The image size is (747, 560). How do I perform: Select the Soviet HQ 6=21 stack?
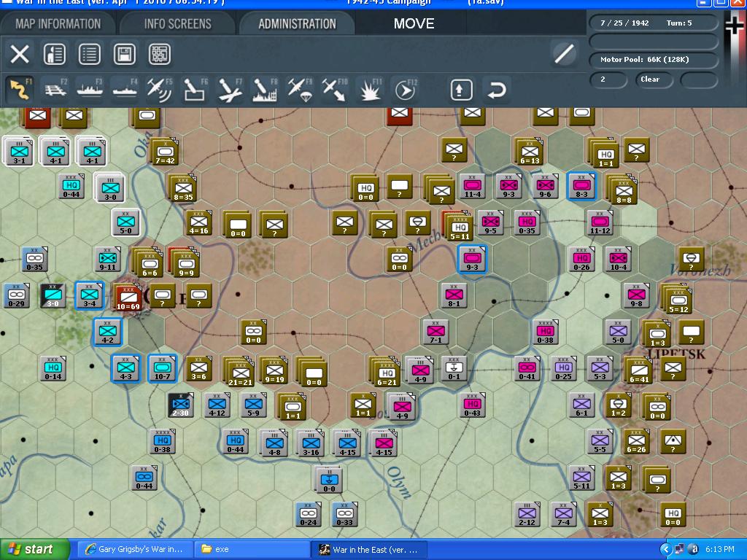click(x=387, y=373)
